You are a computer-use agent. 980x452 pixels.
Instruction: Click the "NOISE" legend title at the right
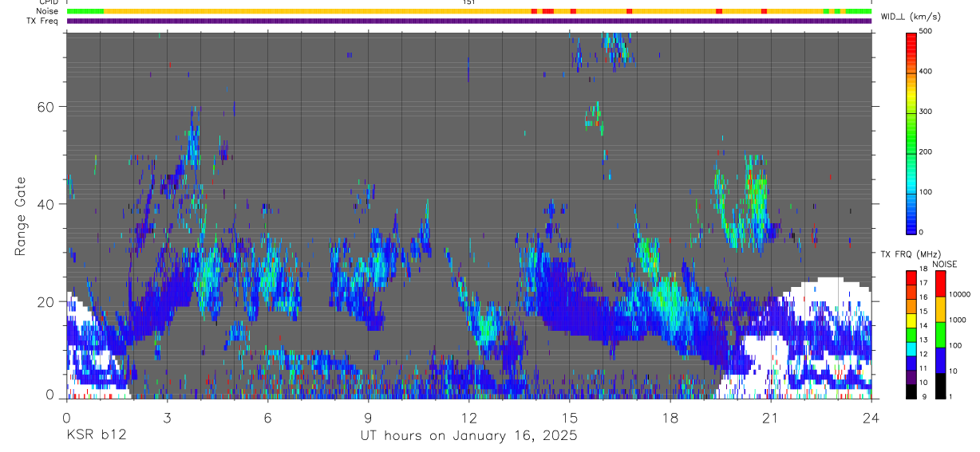click(x=945, y=264)
